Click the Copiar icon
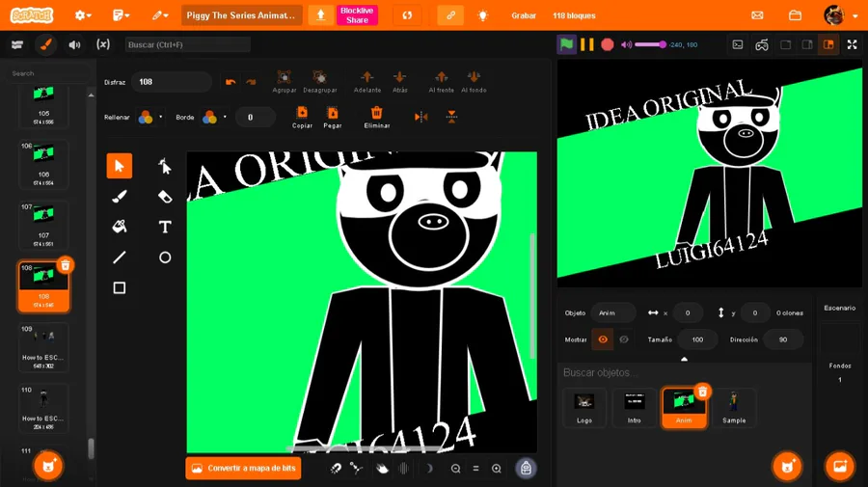Viewport: 868px width, 487px height. click(302, 112)
